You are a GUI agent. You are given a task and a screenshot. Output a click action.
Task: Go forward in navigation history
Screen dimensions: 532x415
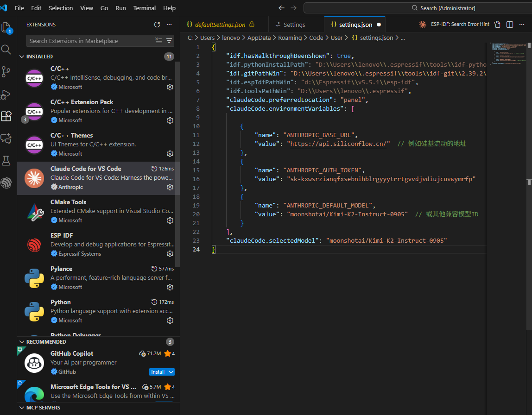coord(294,8)
